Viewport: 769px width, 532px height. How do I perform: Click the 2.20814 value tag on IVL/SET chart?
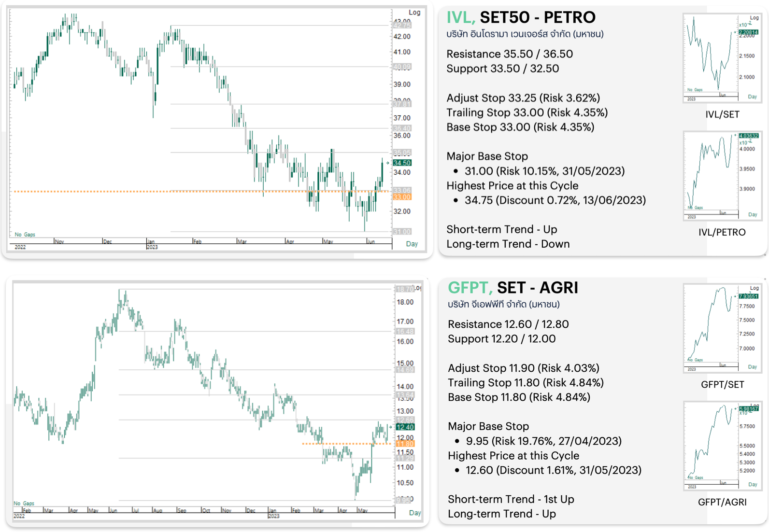point(748,32)
